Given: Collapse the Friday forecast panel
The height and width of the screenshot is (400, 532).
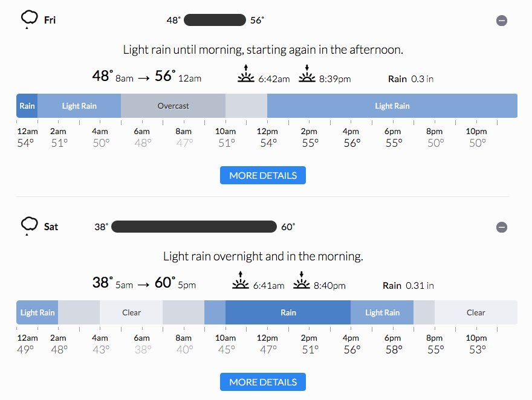Looking at the screenshot, I should click(502, 21).
